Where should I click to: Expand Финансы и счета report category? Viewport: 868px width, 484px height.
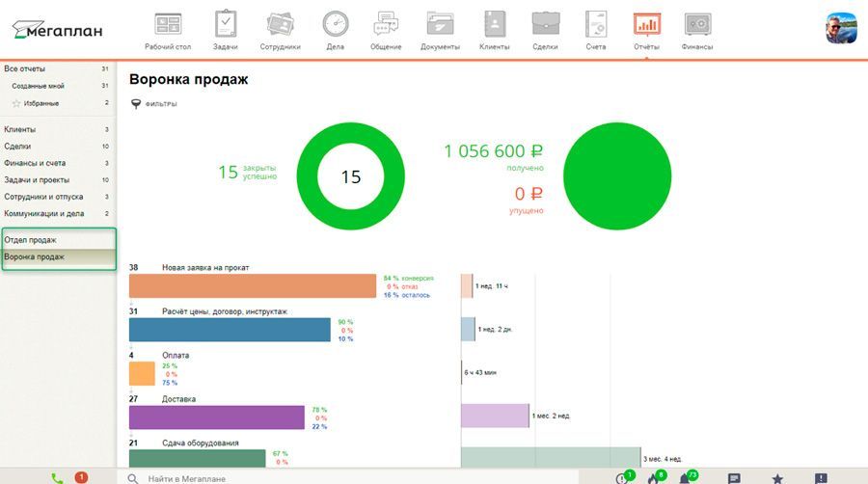point(35,163)
